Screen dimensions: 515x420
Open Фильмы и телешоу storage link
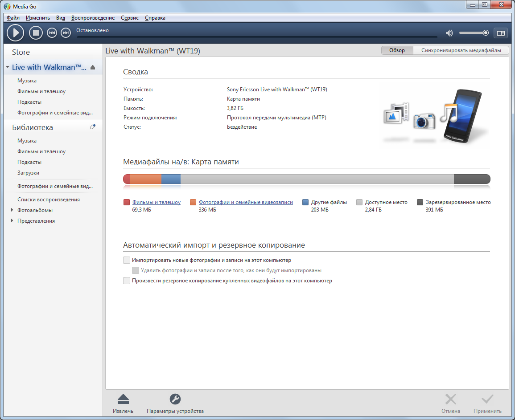tap(157, 202)
